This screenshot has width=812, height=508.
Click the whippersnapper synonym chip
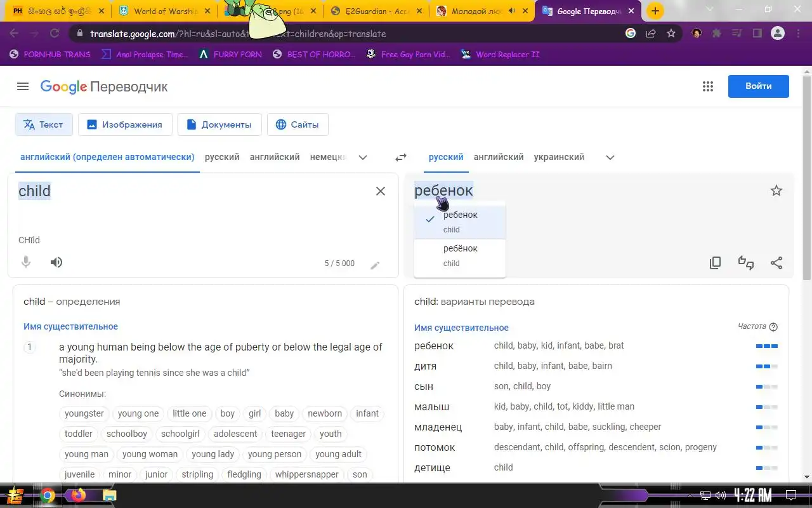(307, 474)
